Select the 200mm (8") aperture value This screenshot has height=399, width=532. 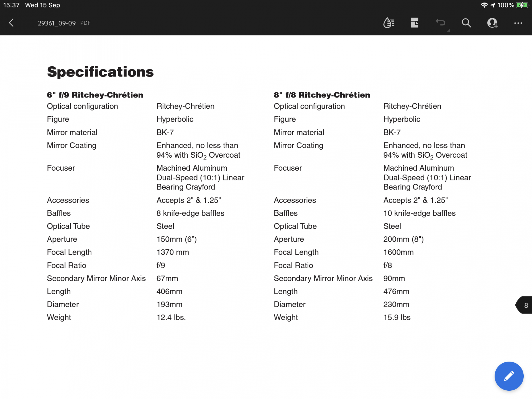pyautogui.click(x=403, y=239)
